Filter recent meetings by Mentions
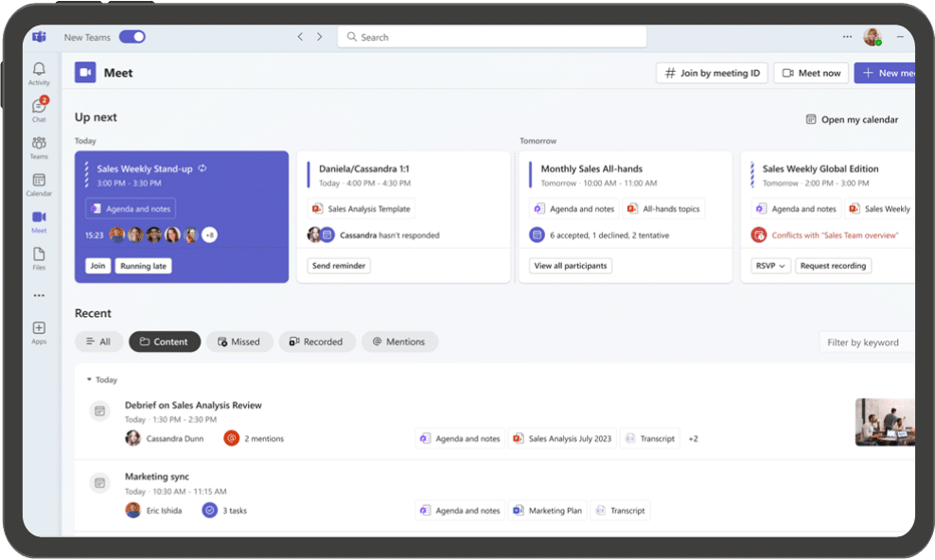The image size is (935, 560). pyautogui.click(x=399, y=341)
